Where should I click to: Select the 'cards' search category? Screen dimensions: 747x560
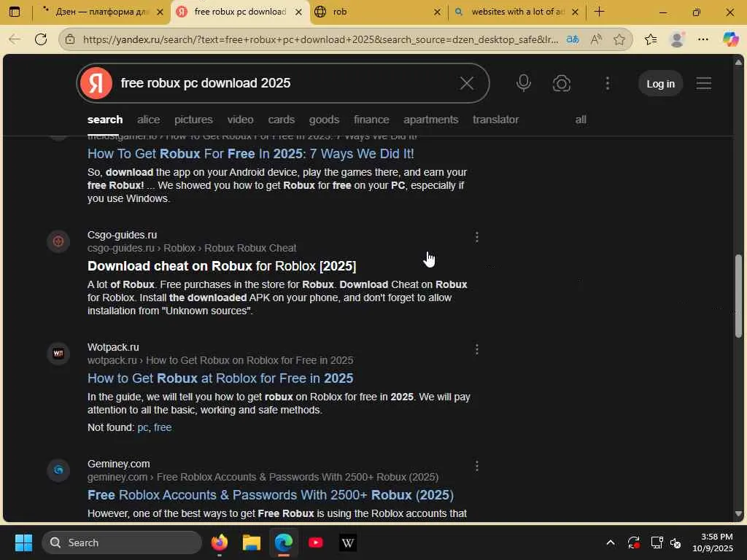(x=281, y=120)
